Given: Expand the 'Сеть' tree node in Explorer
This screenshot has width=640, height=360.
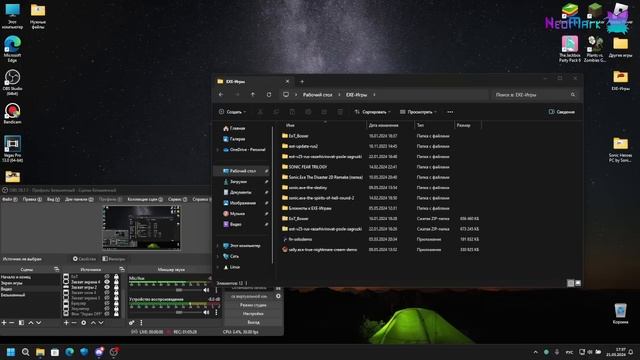Looking at the screenshot, I should coord(218,256).
